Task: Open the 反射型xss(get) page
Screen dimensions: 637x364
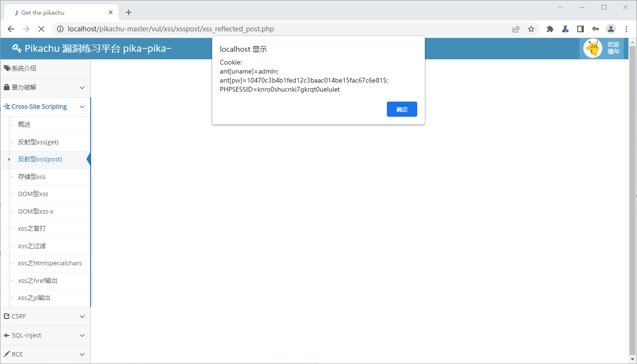Action: coord(38,142)
